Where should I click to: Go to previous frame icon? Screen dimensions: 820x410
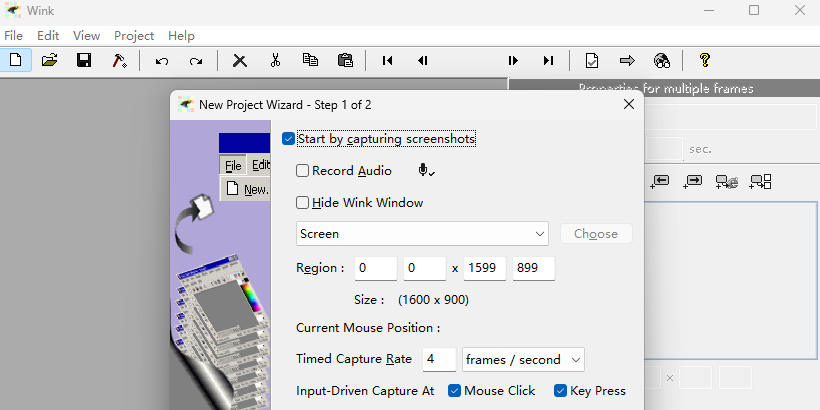pyautogui.click(x=423, y=61)
